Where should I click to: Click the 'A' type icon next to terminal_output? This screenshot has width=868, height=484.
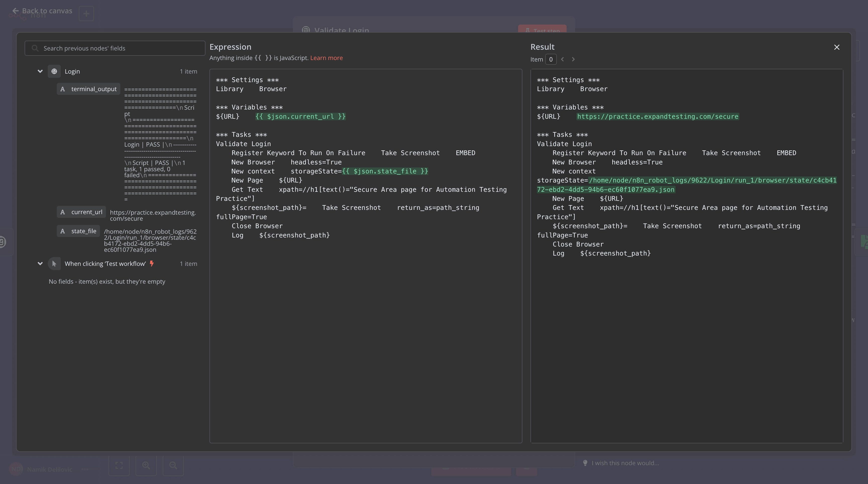point(63,89)
